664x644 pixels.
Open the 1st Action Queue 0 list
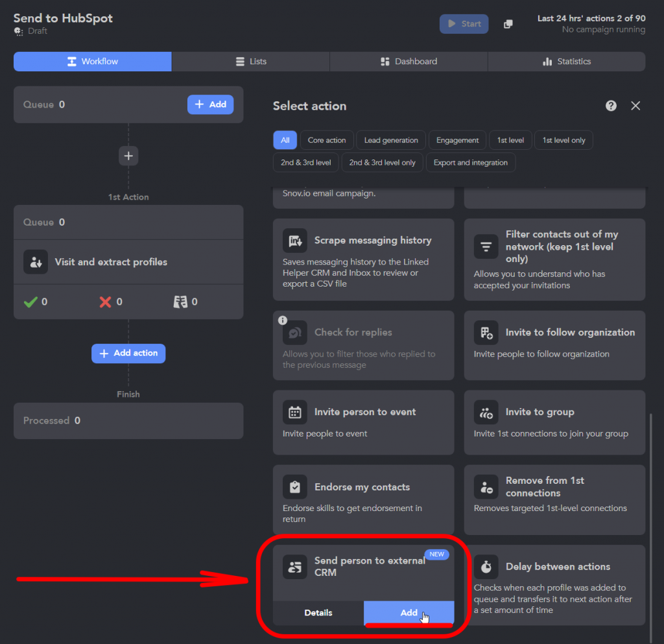pos(128,222)
